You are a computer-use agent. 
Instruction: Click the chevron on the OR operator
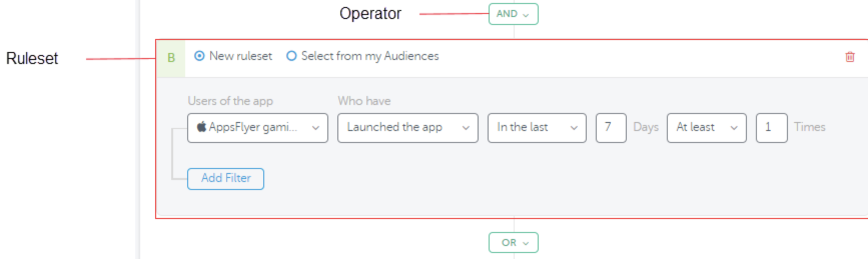526,243
